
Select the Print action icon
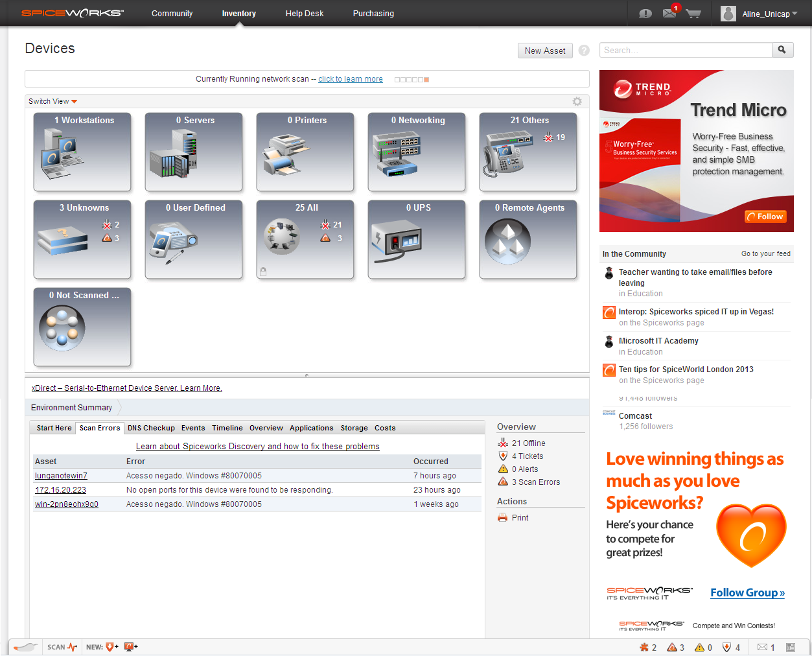pos(503,517)
